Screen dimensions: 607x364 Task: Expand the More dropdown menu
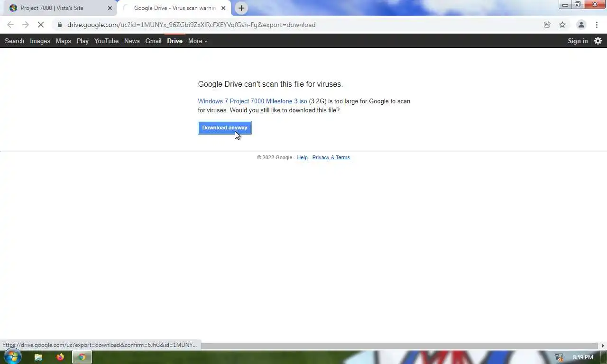click(197, 41)
